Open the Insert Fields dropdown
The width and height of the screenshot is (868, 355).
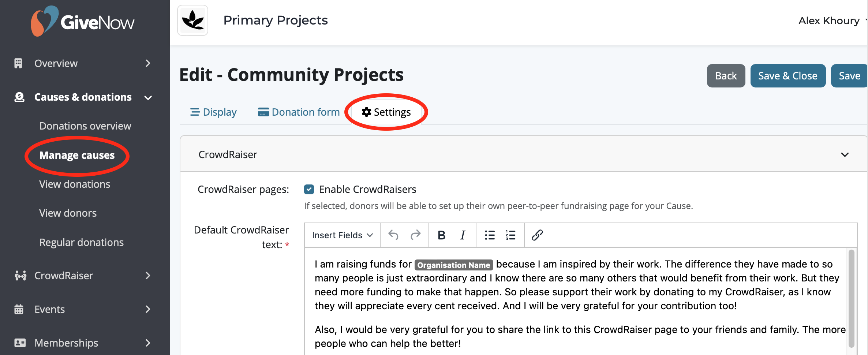(342, 235)
